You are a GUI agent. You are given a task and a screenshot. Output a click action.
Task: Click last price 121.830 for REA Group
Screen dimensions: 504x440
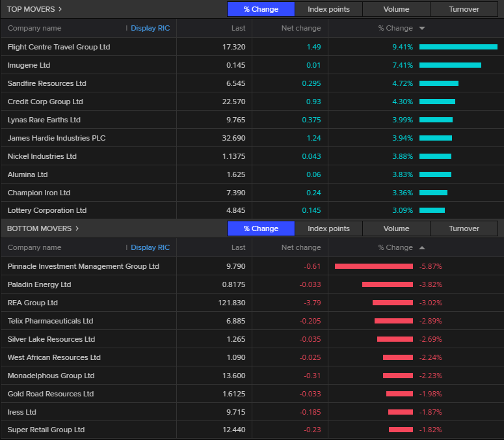point(232,303)
